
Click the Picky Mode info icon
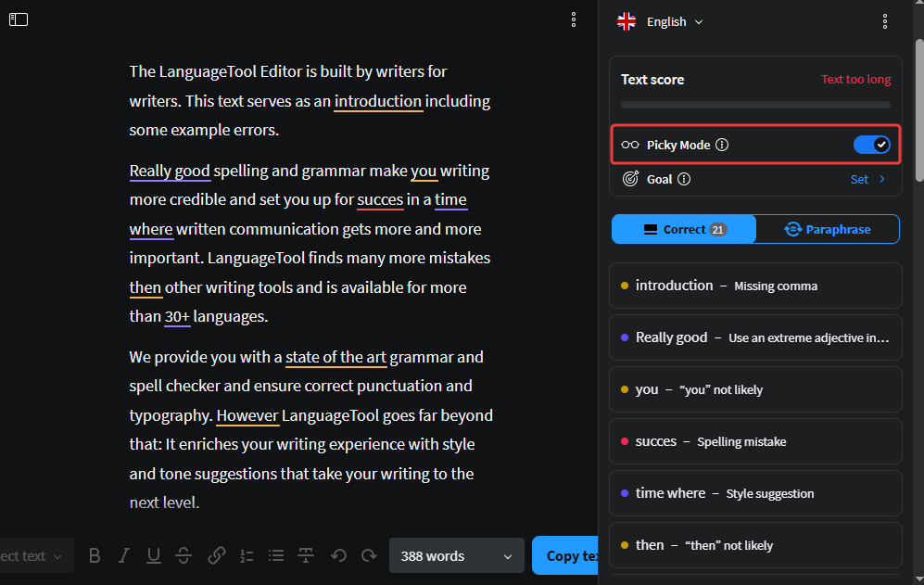click(723, 145)
